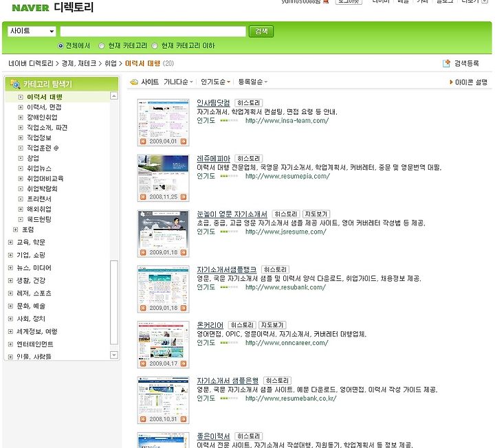This screenshot has width=495, height=448.
Task: Expand 장애인취업 tree node
Action: pyautogui.click(x=21, y=117)
